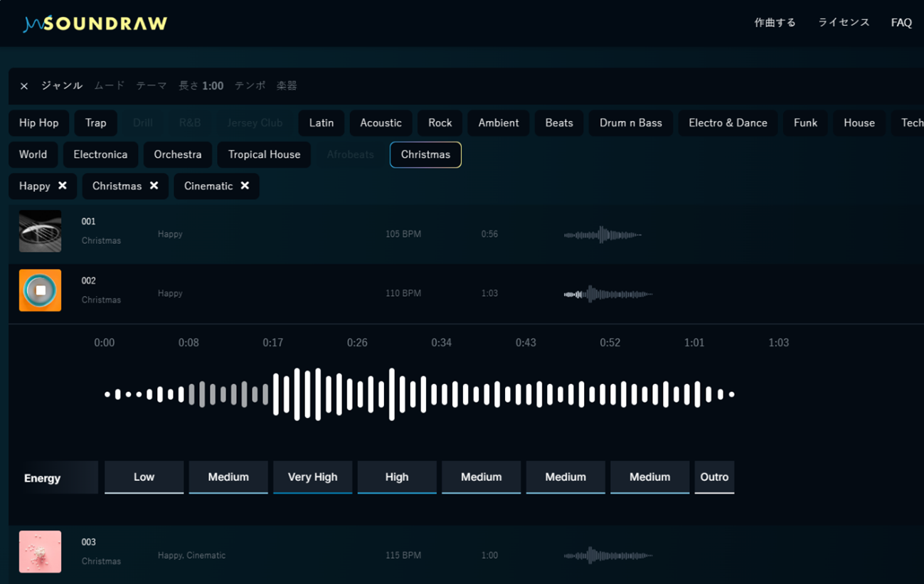This screenshot has width=924, height=584.
Task: Toggle the Christmas genre filter
Action: tap(425, 154)
